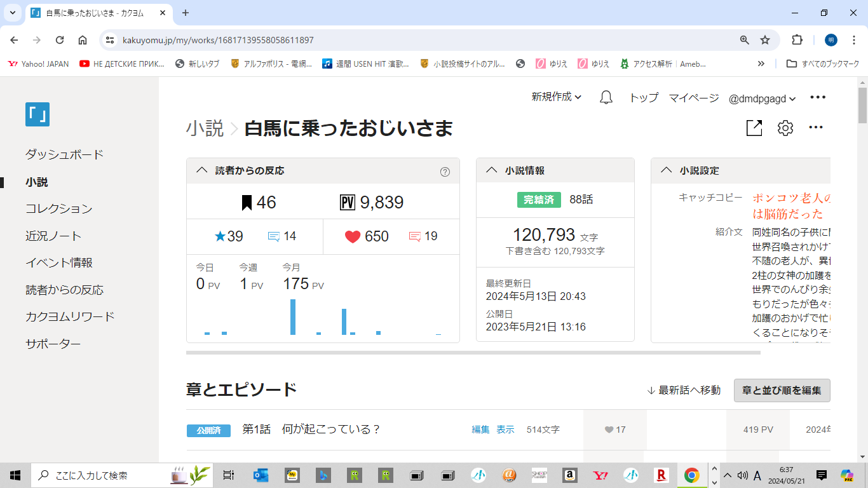Image resolution: width=868 pixels, height=488 pixels.
Task: Open the novel settings gear icon
Action: (785, 128)
